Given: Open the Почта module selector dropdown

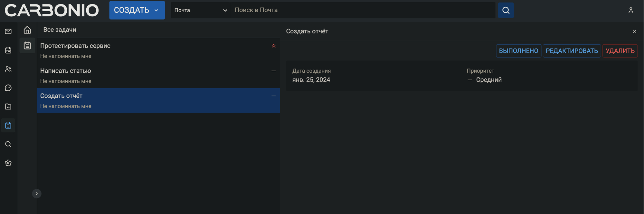Looking at the screenshot, I should pos(200,10).
